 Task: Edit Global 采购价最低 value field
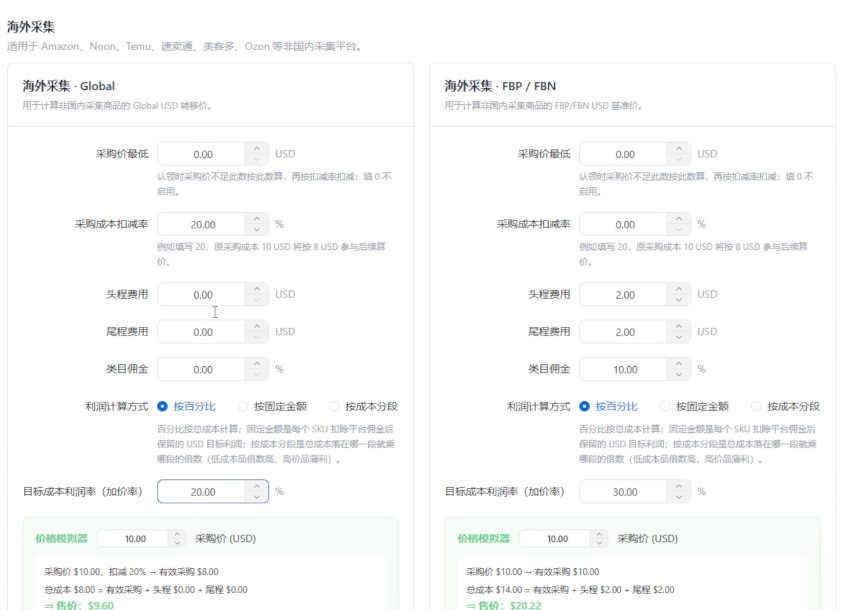point(202,154)
